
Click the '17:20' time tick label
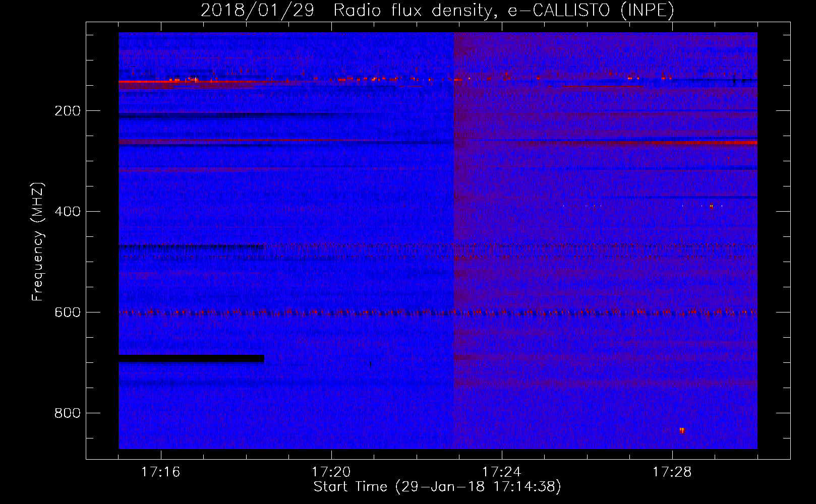tap(331, 472)
